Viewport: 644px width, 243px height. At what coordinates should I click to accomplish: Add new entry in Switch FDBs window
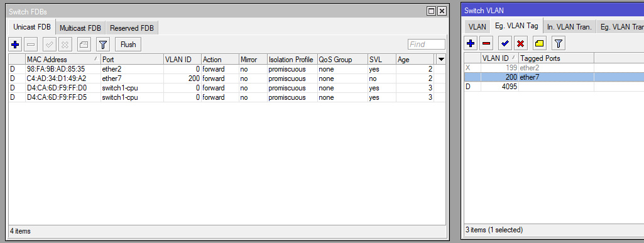tap(15, 45)
